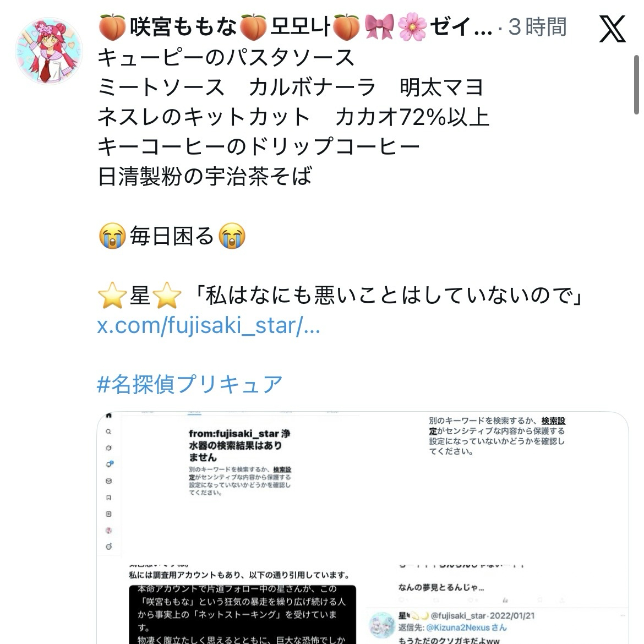Open the black quoted text image thumbnail

[242, 615]
